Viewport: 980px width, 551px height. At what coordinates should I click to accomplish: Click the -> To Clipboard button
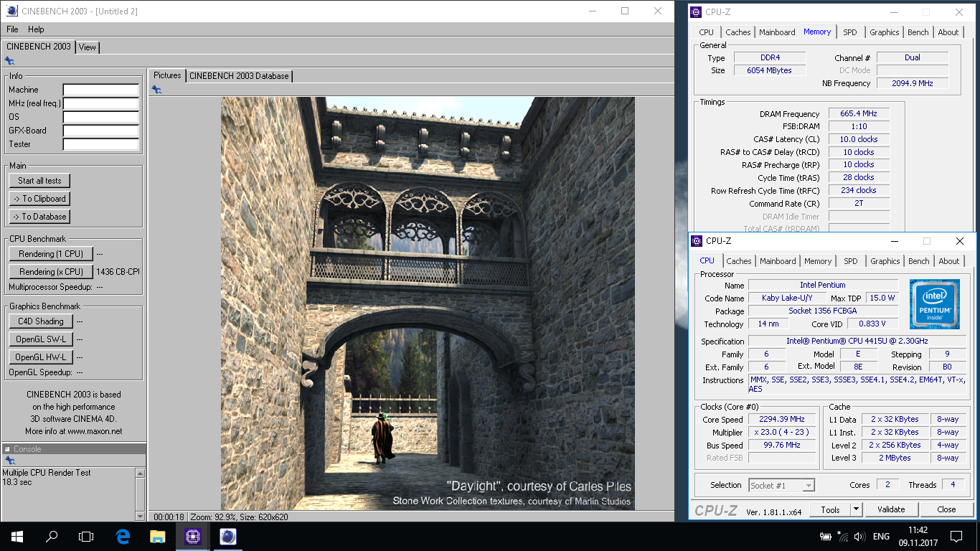[39, 199]
